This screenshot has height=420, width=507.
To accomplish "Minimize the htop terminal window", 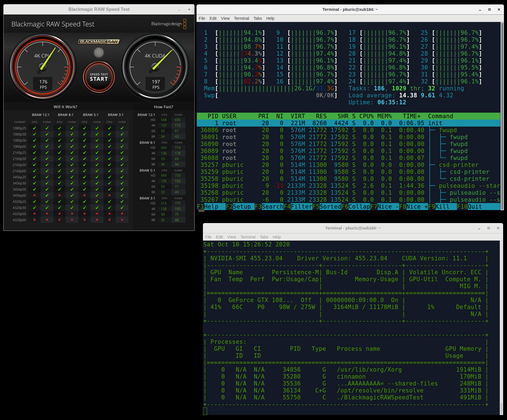I will tap(480, 9).
